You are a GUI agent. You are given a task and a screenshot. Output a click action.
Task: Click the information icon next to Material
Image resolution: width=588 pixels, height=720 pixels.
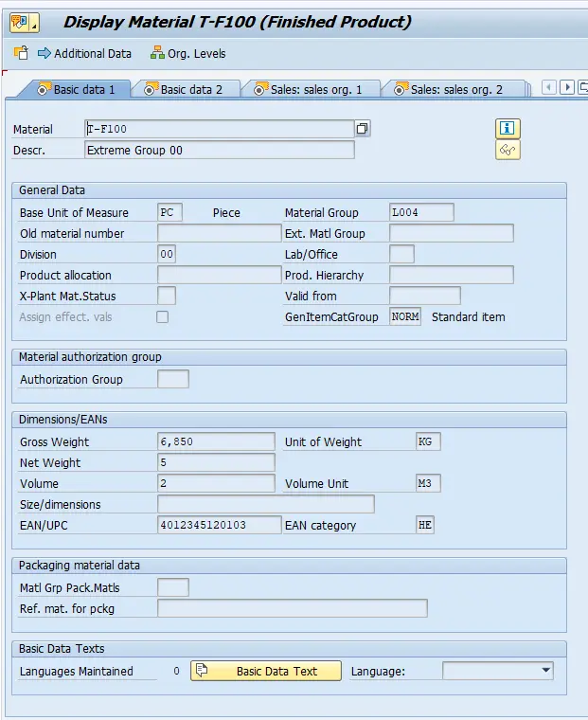tap(508, 129)
